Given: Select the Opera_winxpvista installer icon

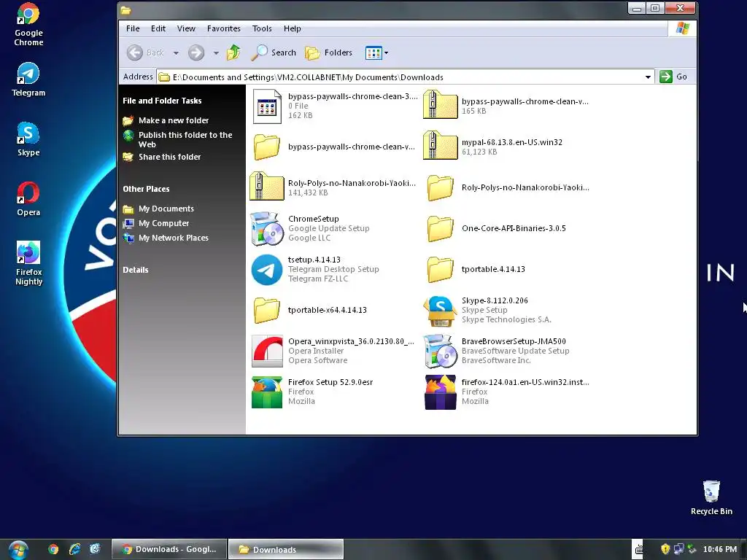Looking at the screenshot, I should (x=267, y=351).
